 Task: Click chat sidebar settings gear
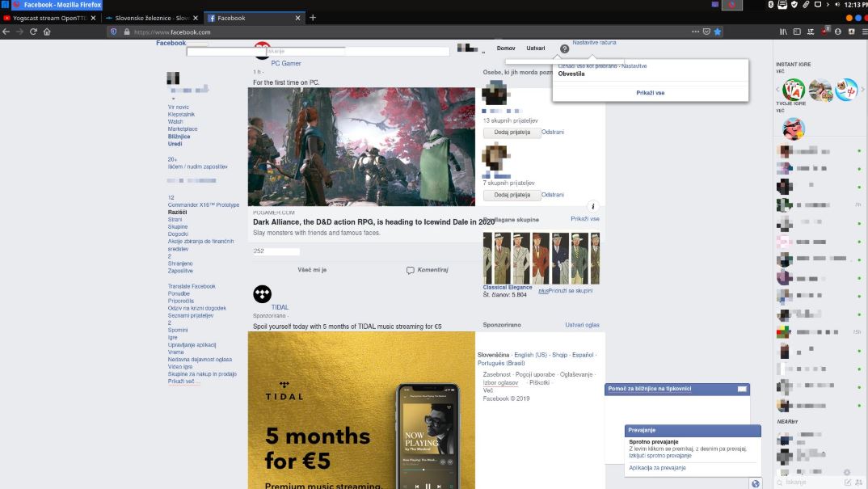pyautogui.click(x=846, y=472)
